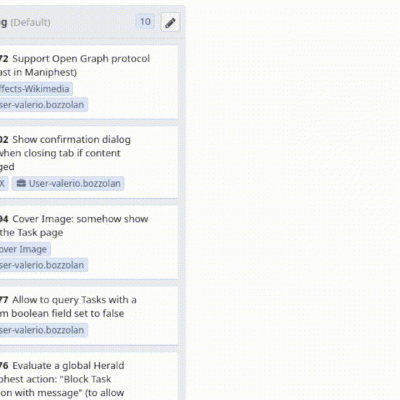Click User-valerio.bozzolan tag on Open Graph card

coord(42,105)
